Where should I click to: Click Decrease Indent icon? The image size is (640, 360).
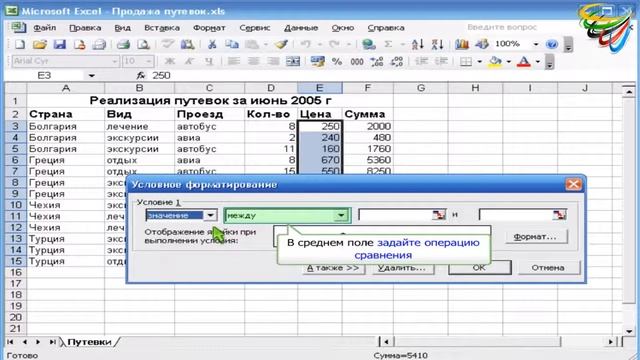pos(421,61)
